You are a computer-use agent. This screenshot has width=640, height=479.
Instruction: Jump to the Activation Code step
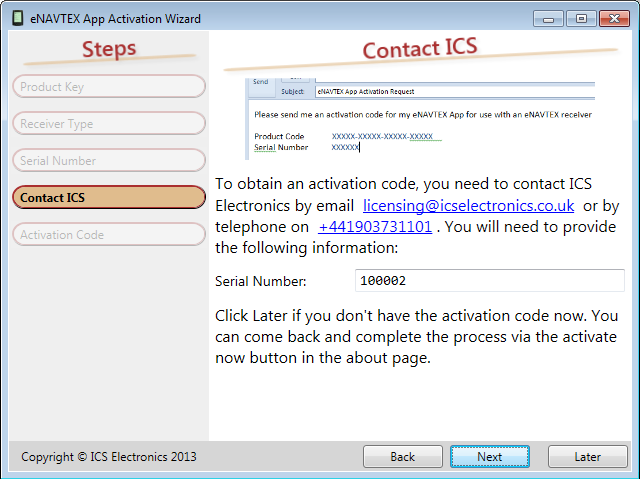click(x=109, y=235)
